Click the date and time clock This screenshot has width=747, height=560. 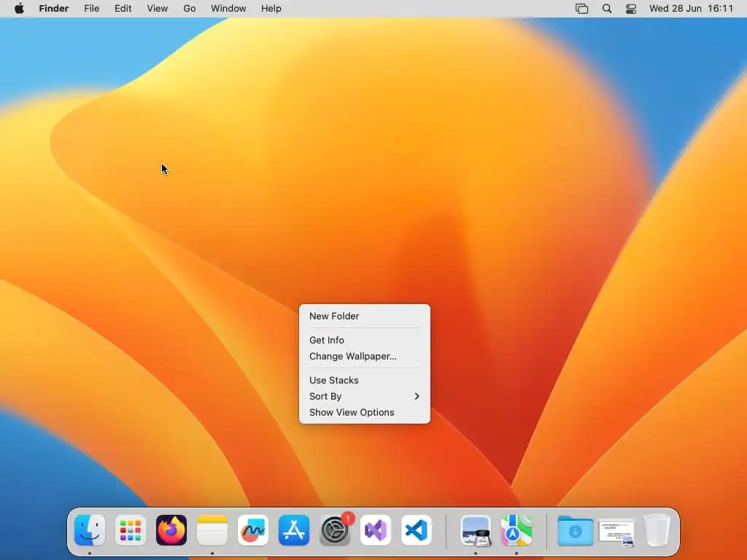tap(691, 9)
